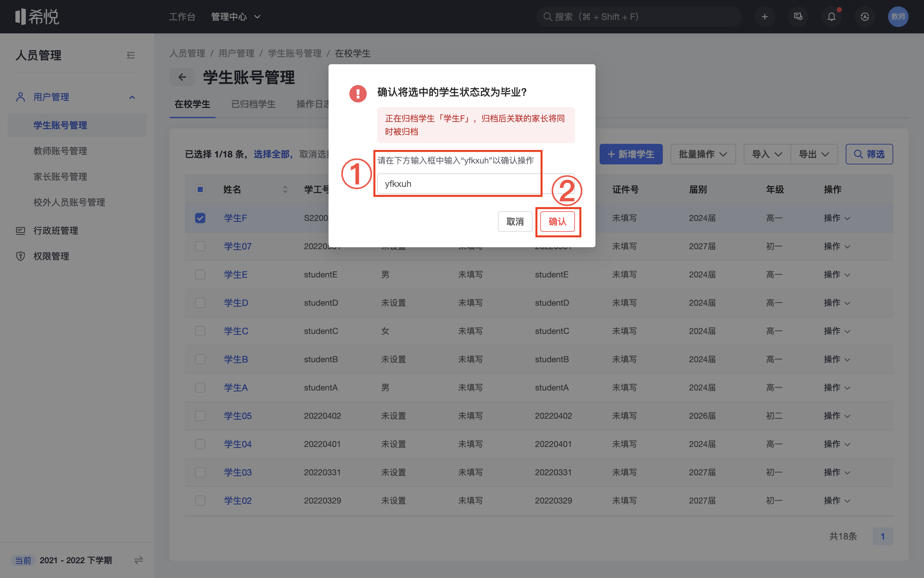This screenshot has width=924, height=578.
Task: Click 确认 in the dialog
Action: point(558,222)
